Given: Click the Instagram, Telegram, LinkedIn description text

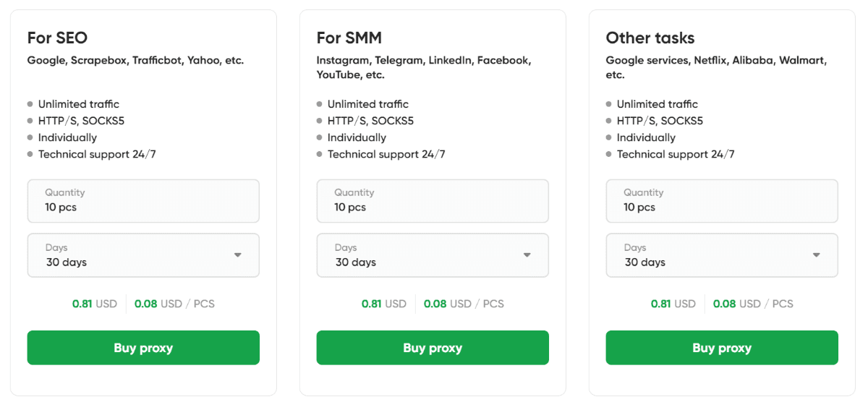Looking at the screenshot, I should (x=424, y=67).
